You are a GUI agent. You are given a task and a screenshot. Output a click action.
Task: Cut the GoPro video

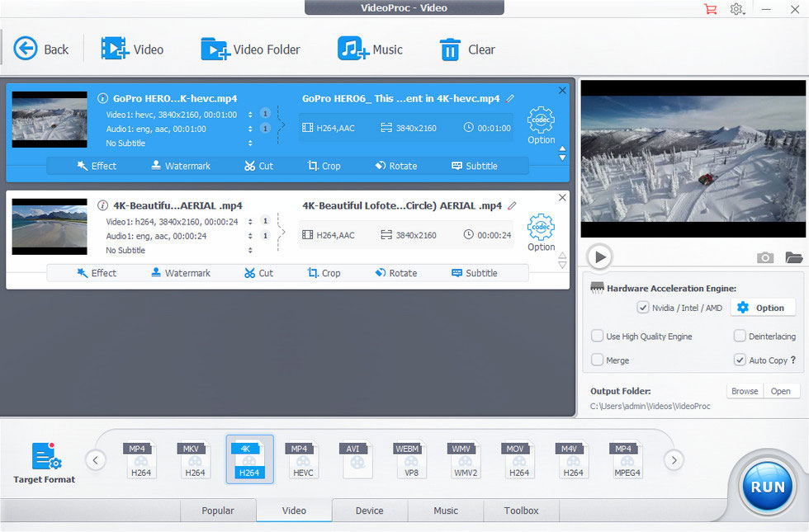pos(258,166)
